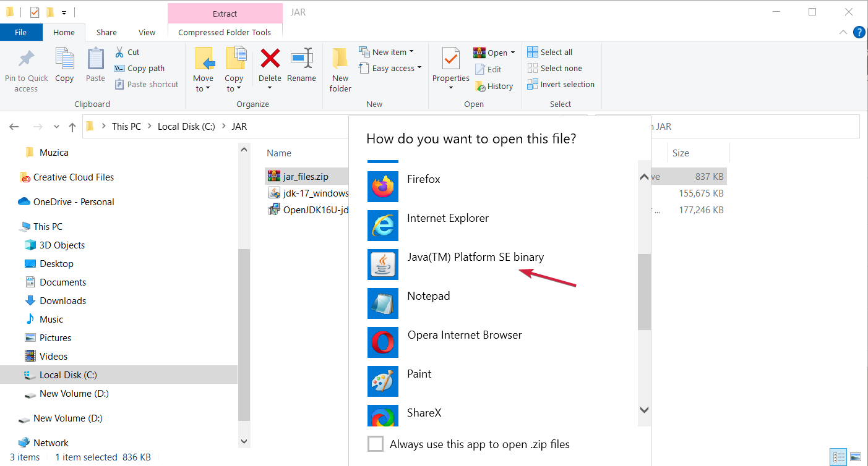
Task: Click the navigation pane scroll down arrow
Action: coord(244,441)
